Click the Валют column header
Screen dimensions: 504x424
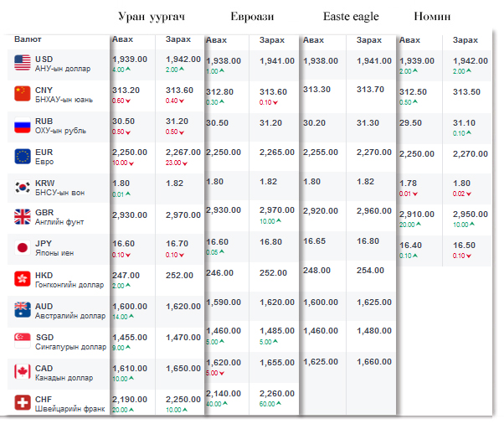[x=28, y=39]
